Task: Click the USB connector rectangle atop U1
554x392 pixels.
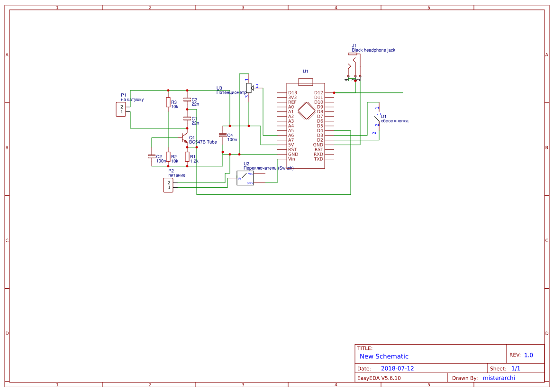Action: pyautogui.click(x=306, y=82)
